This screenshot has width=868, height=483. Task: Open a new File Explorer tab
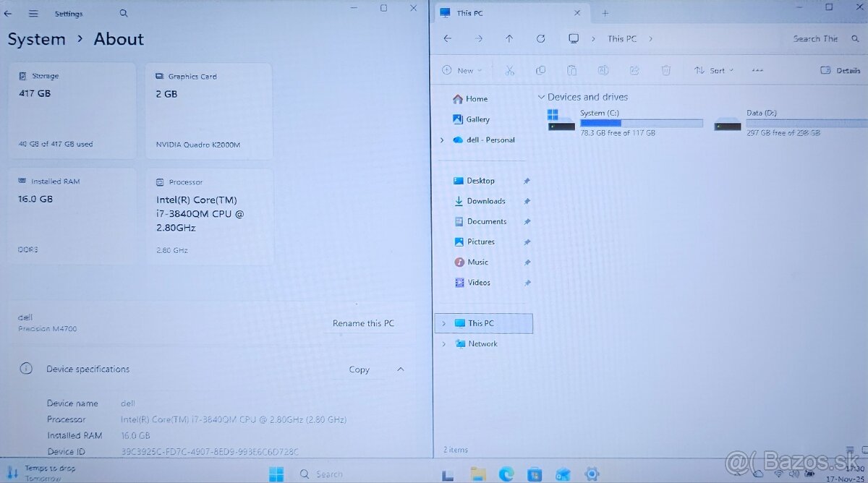[605, 13]
